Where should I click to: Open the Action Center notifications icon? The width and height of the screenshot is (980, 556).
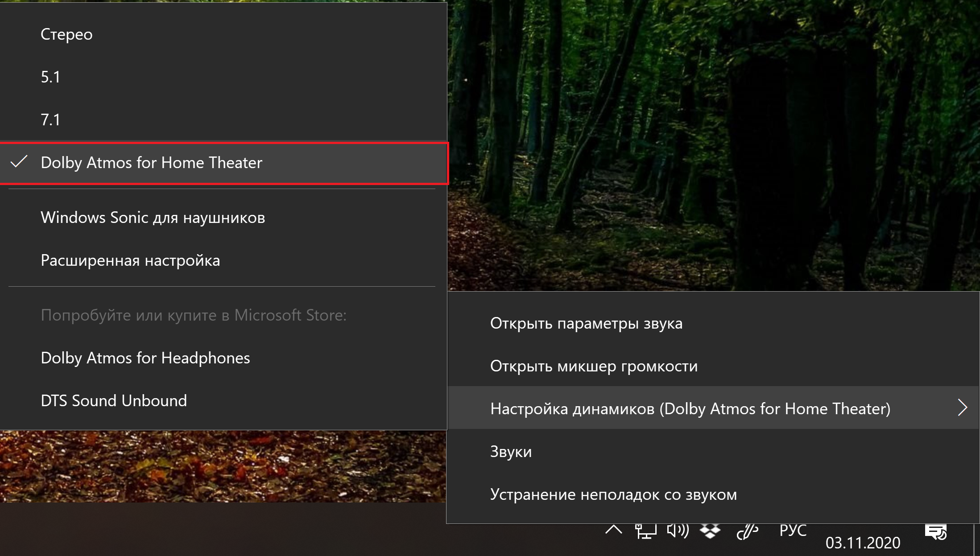pyautogui.click(x=936, y=532)
